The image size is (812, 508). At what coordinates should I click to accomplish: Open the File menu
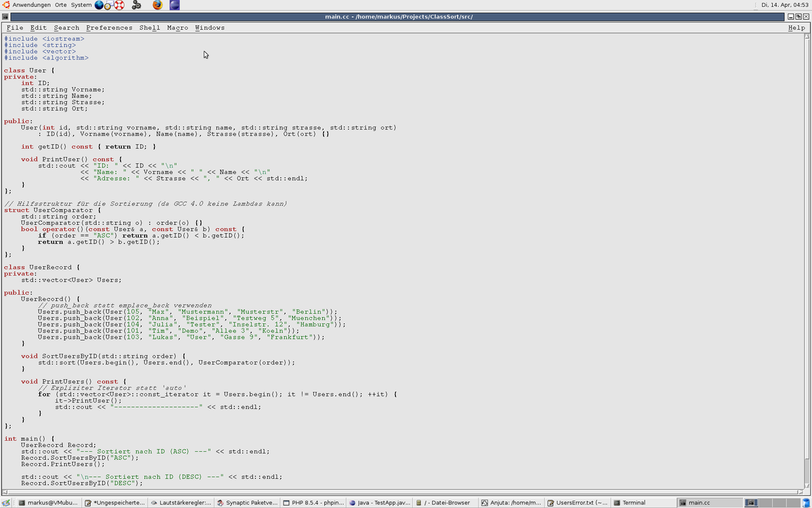(14, 28)
